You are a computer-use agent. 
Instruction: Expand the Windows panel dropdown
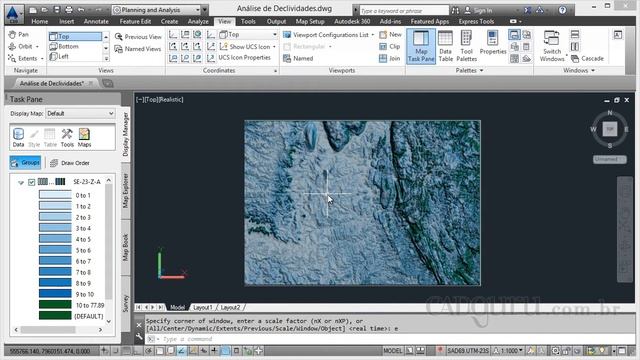tap(579, 70)
